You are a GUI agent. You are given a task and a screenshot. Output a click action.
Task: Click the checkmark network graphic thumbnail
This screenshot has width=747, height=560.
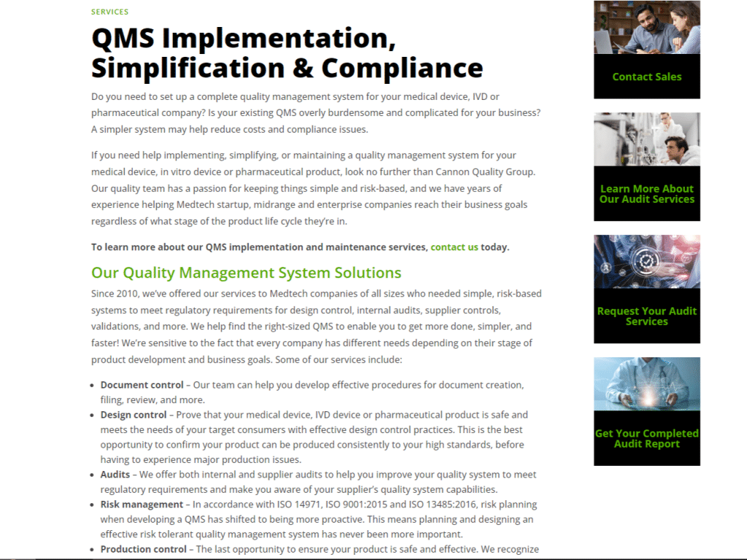click(x=646, y=262)
